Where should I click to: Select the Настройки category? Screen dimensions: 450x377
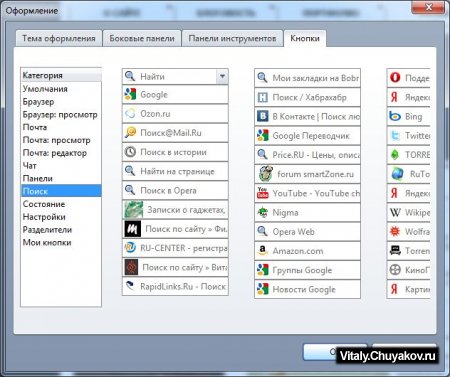pos(61,217)
